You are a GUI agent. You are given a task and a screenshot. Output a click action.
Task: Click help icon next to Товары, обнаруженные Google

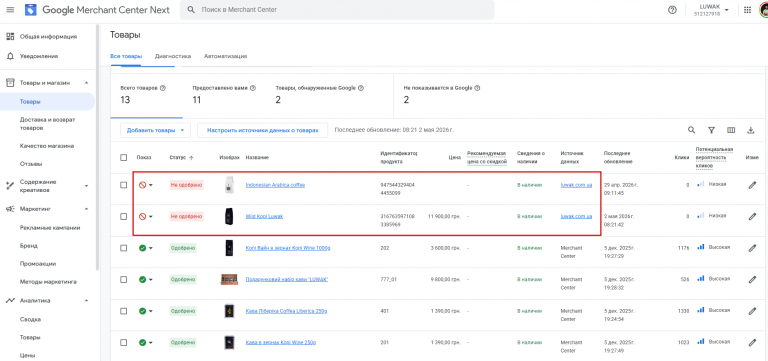(x=360, y=88)
